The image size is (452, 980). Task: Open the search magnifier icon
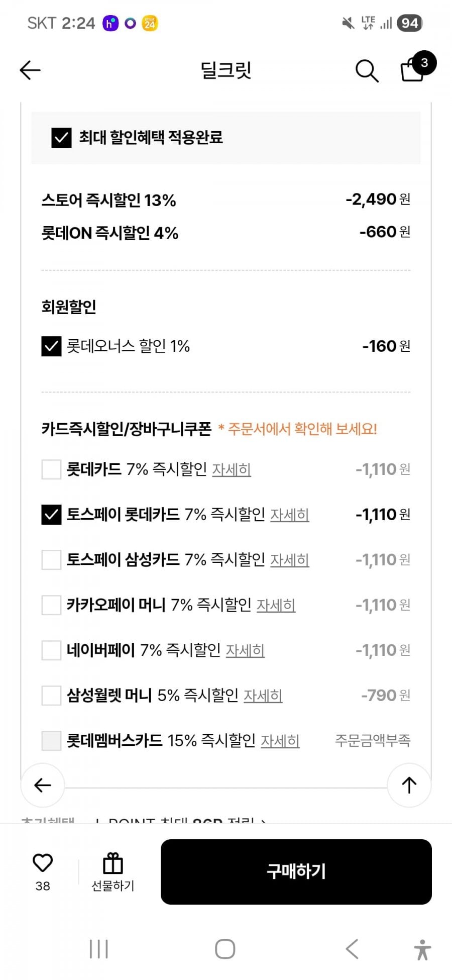367,71
